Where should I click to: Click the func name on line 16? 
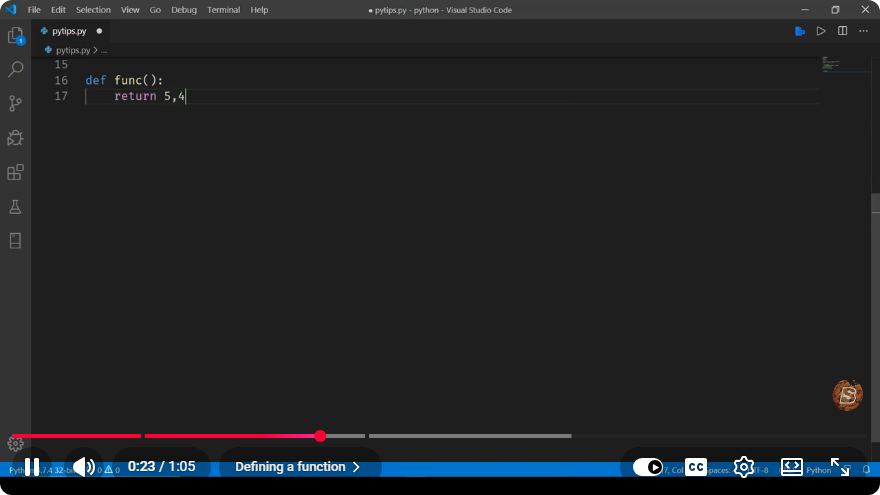pyautogui.click(x=128, y=80)
